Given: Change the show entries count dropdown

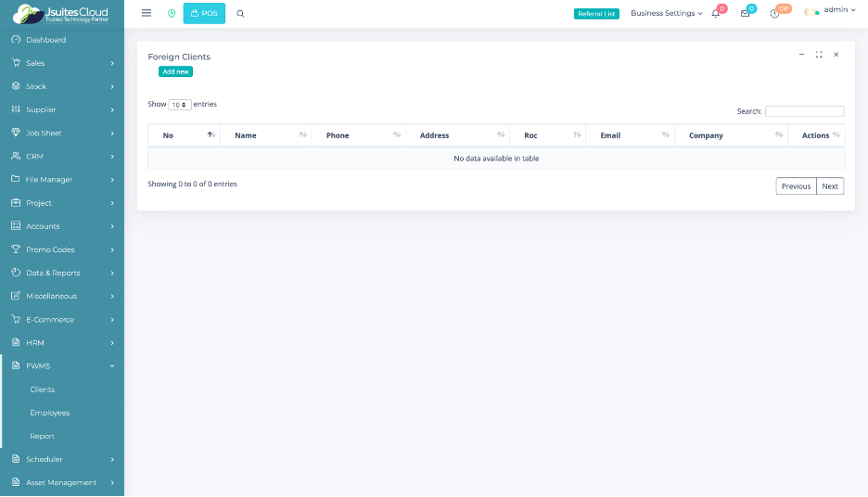Looking at the screenshot, I should 180,105.
